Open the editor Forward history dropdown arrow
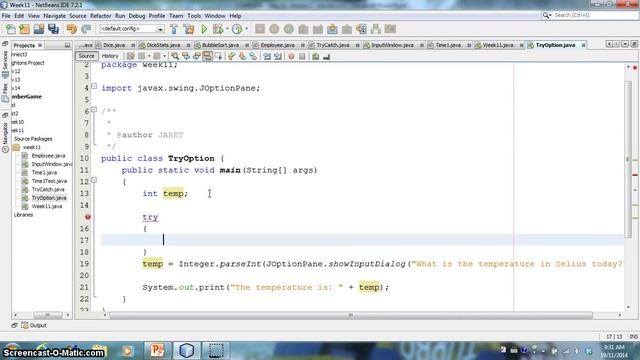 [x=164, y=56]
